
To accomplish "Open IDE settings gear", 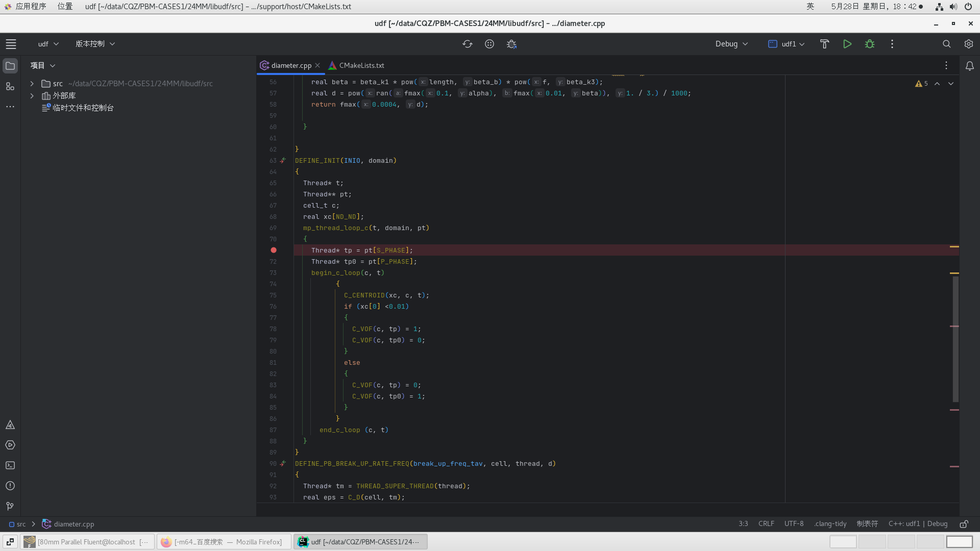I will point(969,44).
